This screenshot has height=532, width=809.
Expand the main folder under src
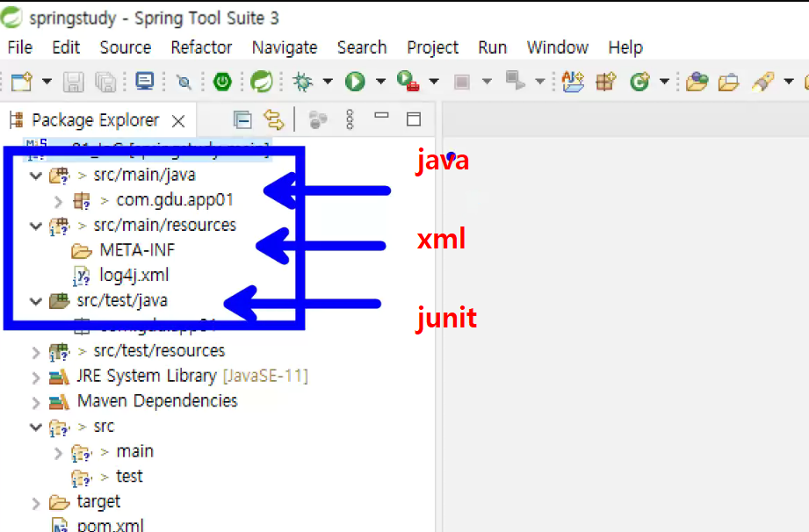pyautogui.click(x=58, y=453)
